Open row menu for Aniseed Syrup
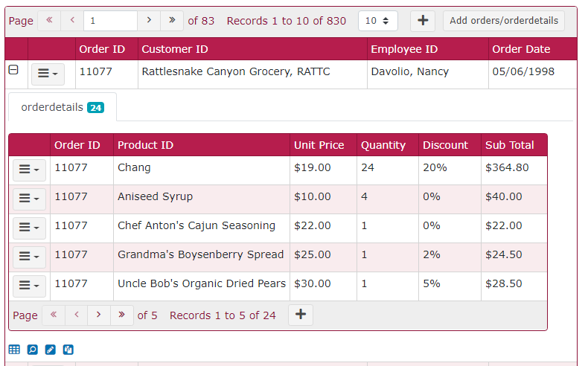The height and width of the screenshot is (366, 588). click(x=29, y=199)
